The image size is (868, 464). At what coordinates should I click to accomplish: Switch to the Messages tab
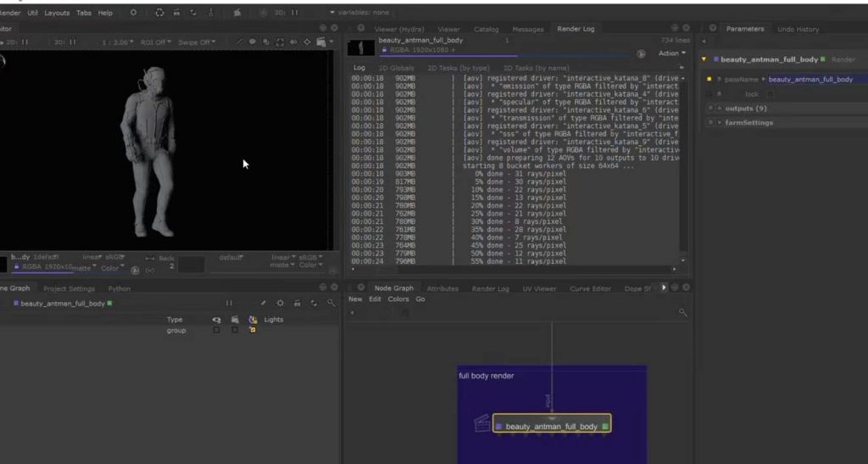click(x=527, y=29)
